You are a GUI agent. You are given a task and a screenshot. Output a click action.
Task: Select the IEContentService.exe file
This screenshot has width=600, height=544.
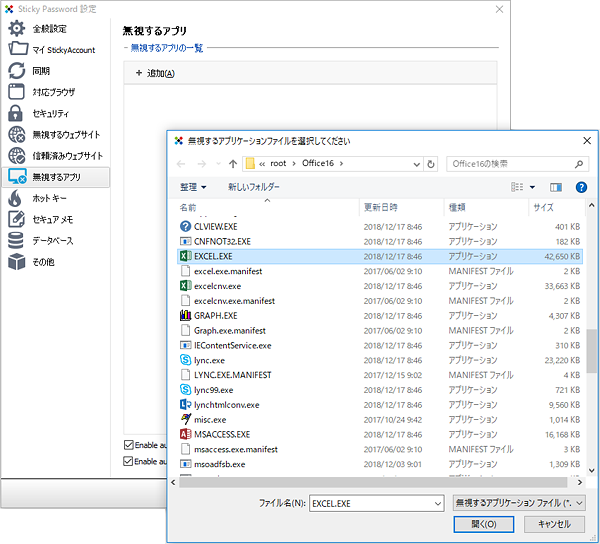coord(380,345)
